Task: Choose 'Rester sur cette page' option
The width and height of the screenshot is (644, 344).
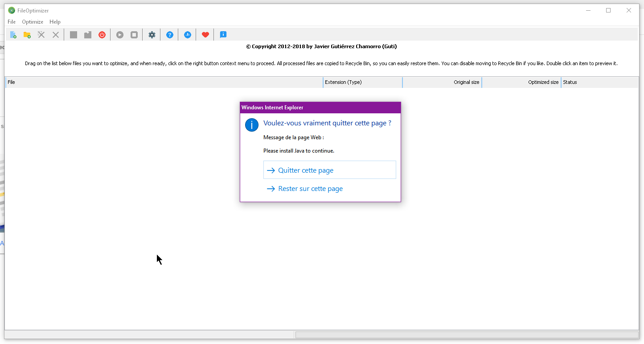Action: click(310, 189)
